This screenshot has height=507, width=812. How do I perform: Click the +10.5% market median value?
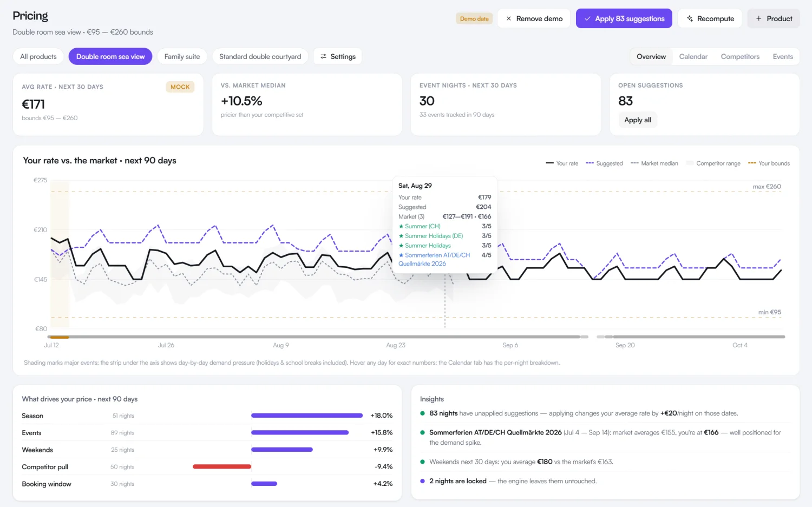pyautogui.click(x=241, y=101)
